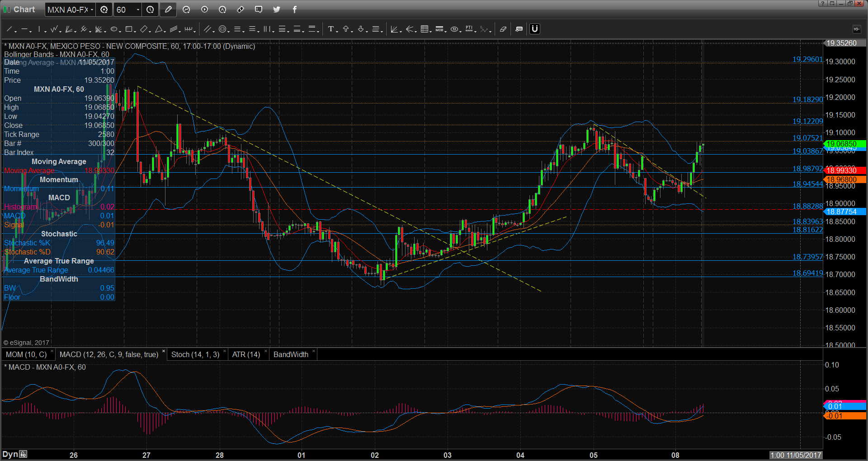Toggle the toolbar panel button at far right
The width and height of the screenshot is (868, 461).
tap(857, 29)
